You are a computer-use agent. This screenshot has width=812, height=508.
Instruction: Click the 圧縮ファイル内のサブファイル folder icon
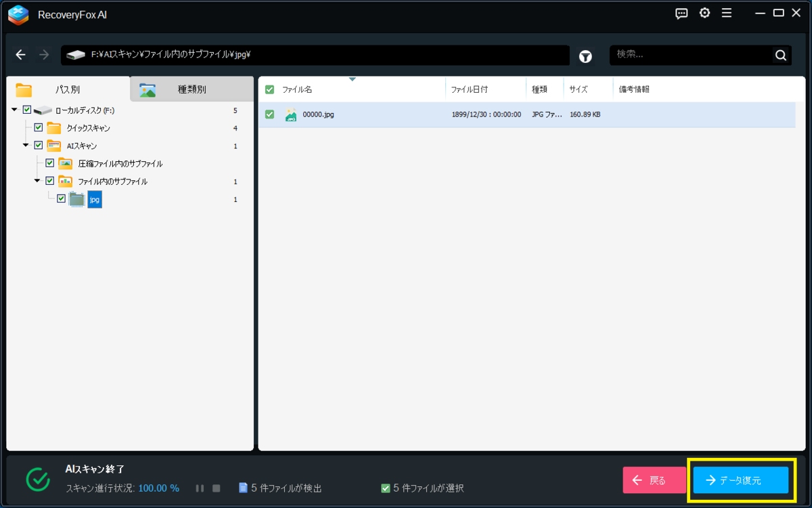66,163
